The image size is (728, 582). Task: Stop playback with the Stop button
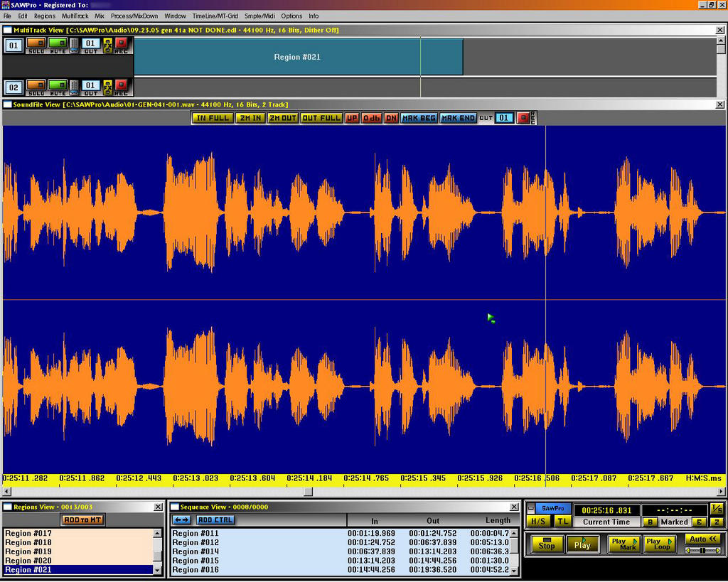tap(547, 544)
